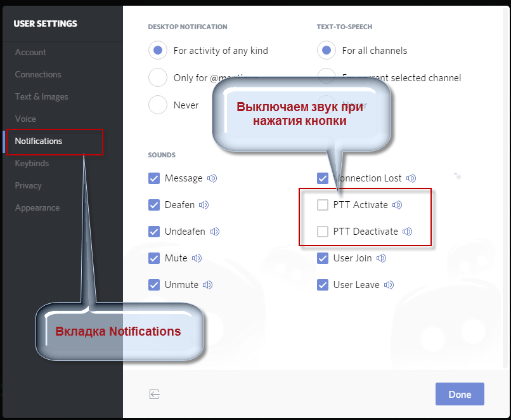Enable the PTT Deactivate checkbox
The width and height of the screenshot is (511, 420).
[323, 232]
